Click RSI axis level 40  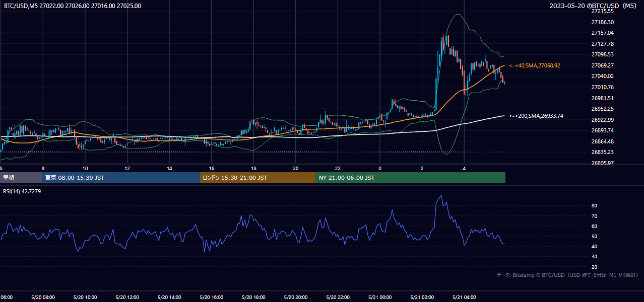595,246
